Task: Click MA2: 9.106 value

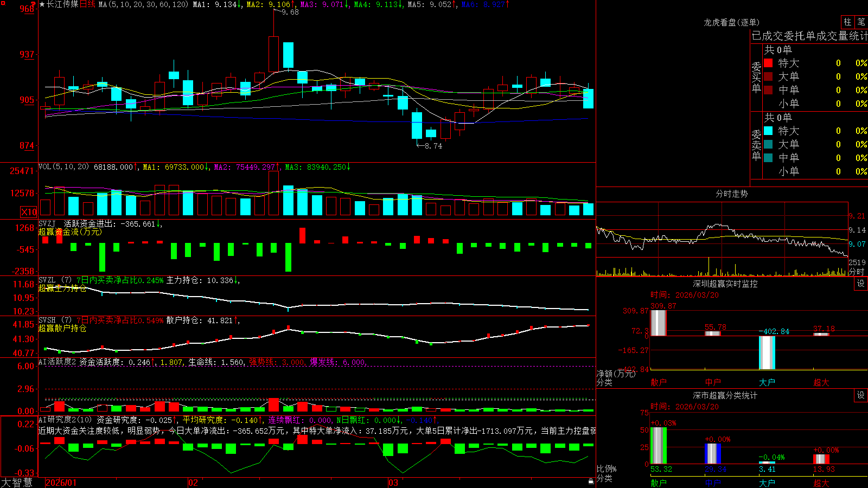Action: tap(271, 4)
